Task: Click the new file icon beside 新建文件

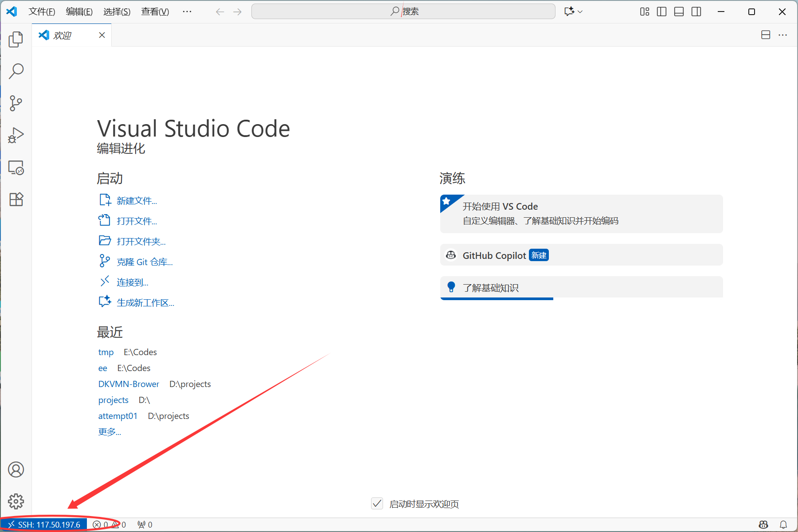Action: pos(105,200)
